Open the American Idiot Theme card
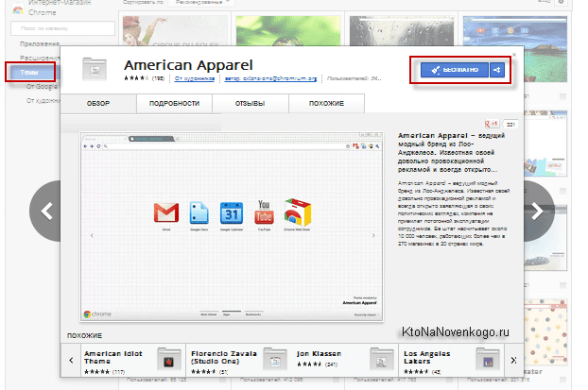This screenshot has height=390, width=588. pyautogui.click(x=133, y=360)
